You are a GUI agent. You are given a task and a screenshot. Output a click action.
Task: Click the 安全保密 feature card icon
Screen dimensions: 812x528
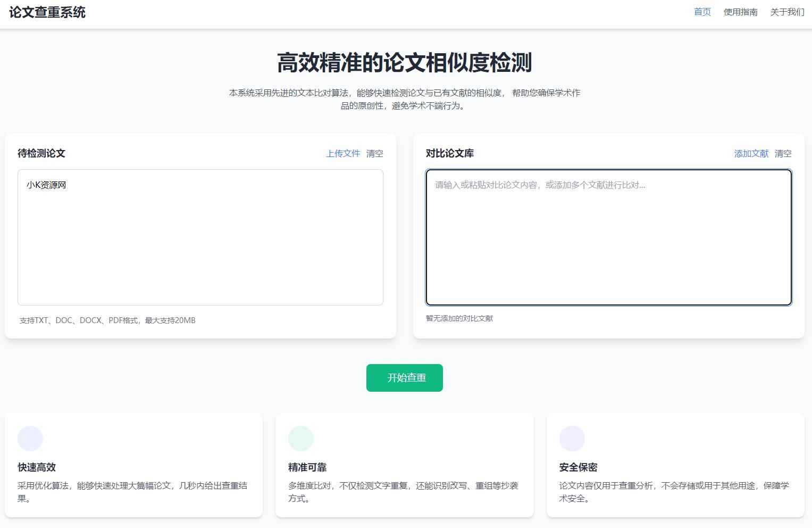[x=572, y=438]
